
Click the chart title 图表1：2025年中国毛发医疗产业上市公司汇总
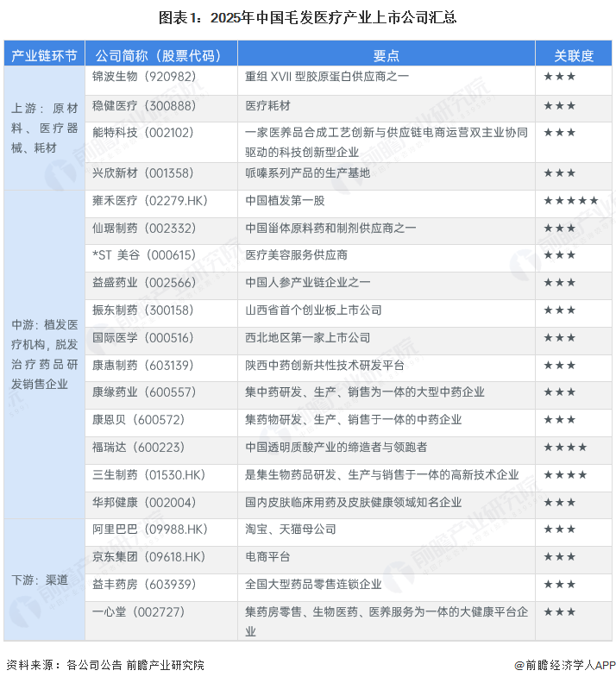307,18
